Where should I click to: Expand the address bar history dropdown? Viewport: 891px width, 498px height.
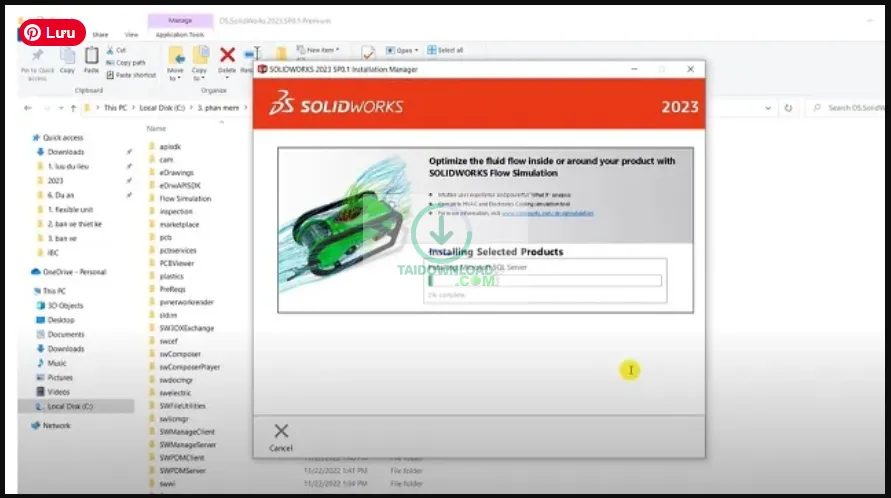click(768, 108)
